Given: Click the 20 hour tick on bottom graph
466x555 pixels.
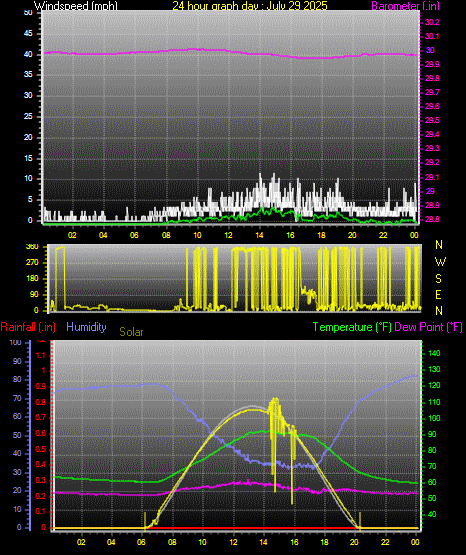Looking at the screenshot, I should coord(354,542).
